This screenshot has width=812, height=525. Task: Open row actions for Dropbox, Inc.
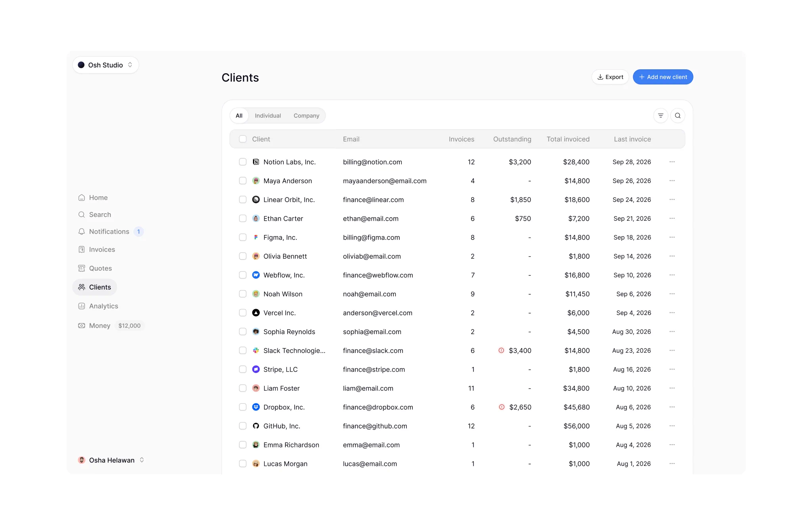(672, 407)
